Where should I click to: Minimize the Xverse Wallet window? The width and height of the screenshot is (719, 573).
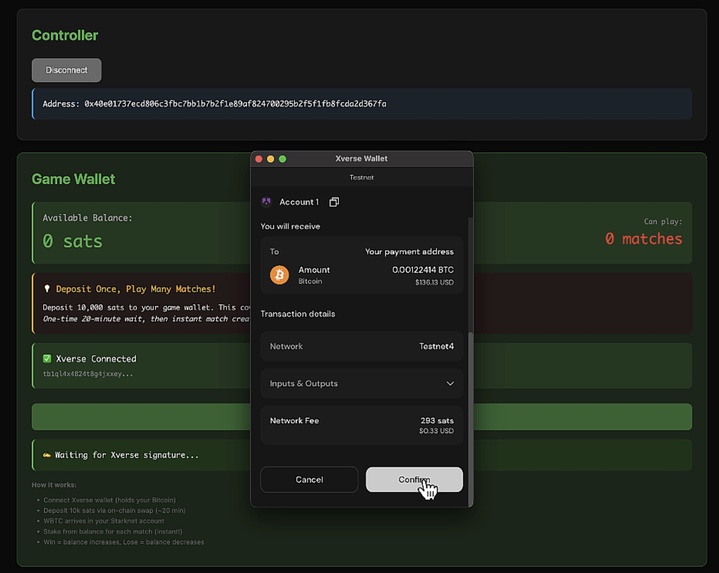click(271, 159)
